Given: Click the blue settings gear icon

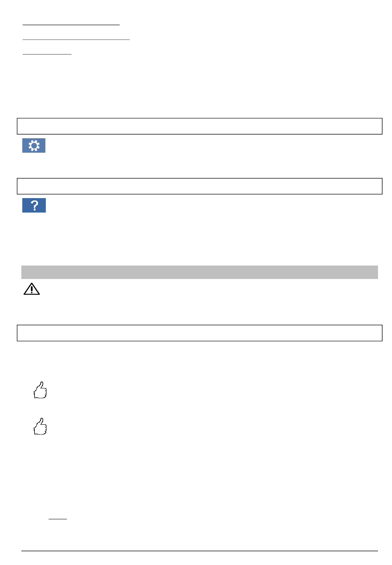Looking at the screenshot, I should 34,145.
